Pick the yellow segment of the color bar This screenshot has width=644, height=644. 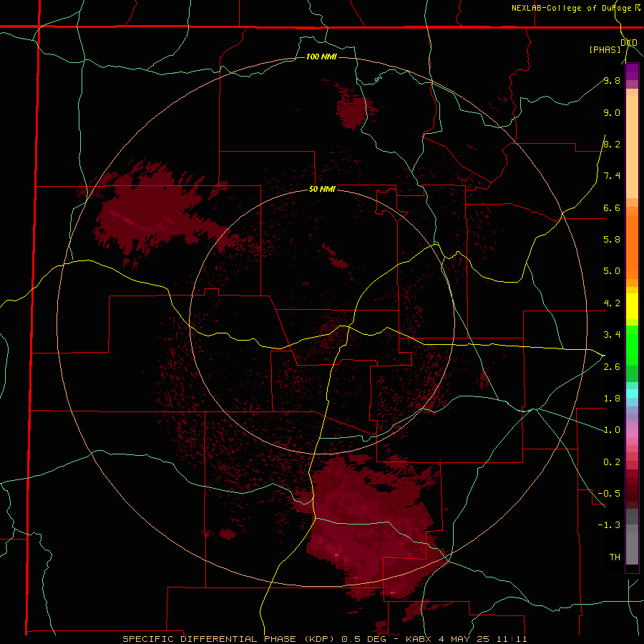coord(632,306)
